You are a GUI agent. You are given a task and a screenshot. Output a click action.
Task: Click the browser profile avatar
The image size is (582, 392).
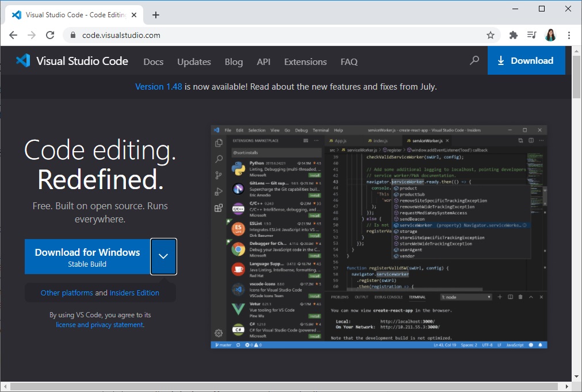(x=550, y=35)
